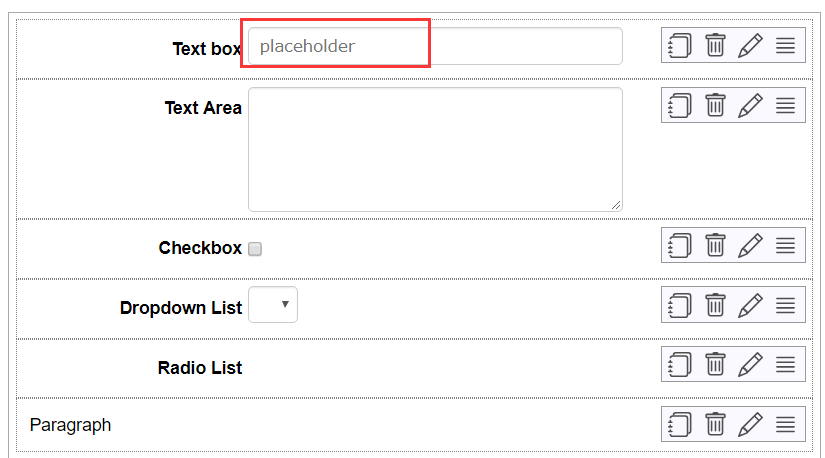Viewport: 825px width, 458px height.
Task: Open the Dropdown List select box
Action: tap(273, 304)
